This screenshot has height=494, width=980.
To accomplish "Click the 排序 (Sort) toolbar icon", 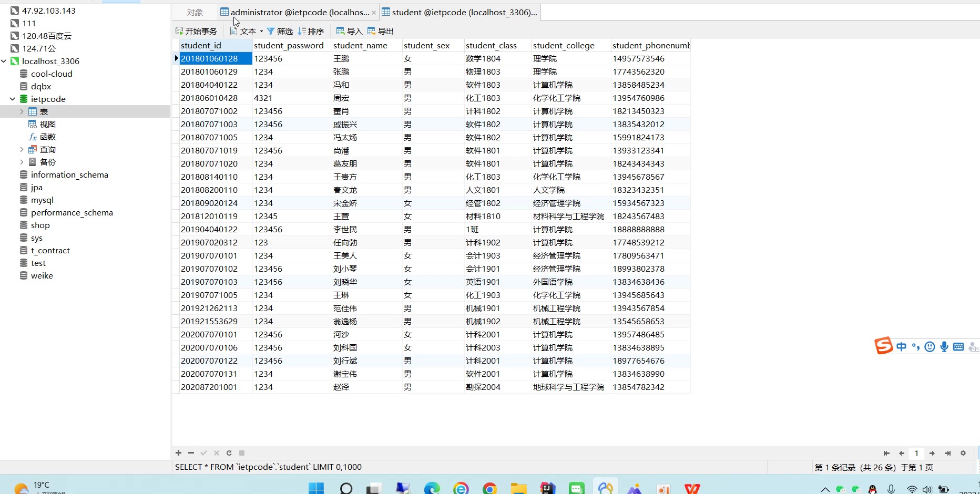I will pos(302,31).
